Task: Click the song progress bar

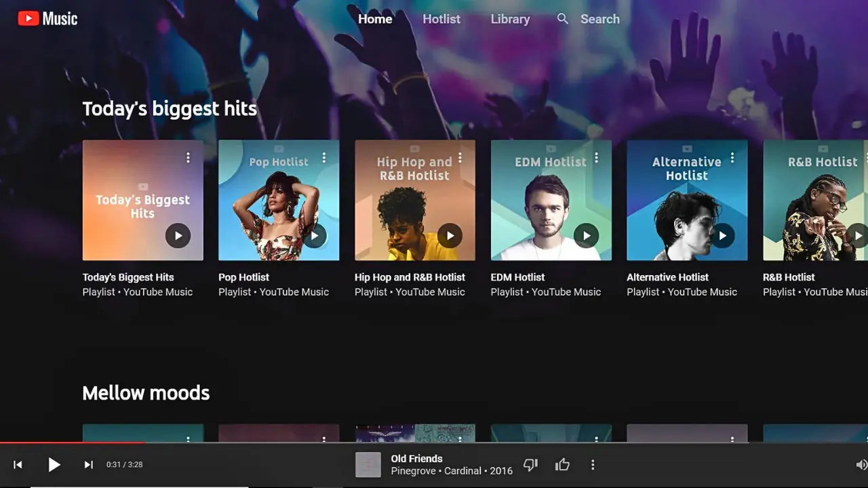Action: 434,443
